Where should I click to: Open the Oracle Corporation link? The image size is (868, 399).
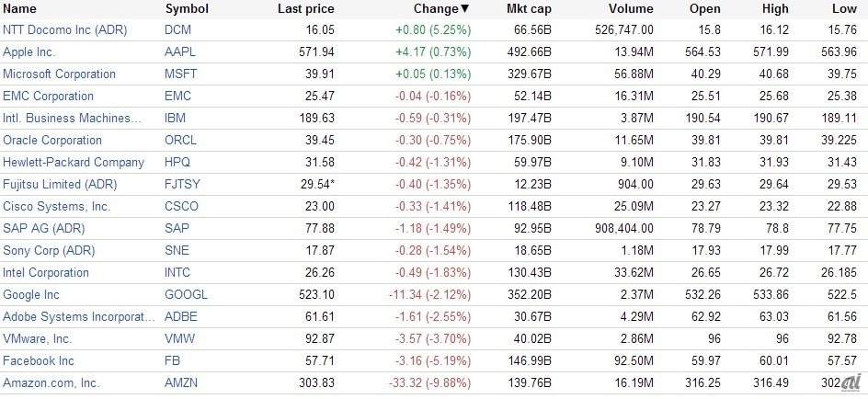click(x=52, y=141)
